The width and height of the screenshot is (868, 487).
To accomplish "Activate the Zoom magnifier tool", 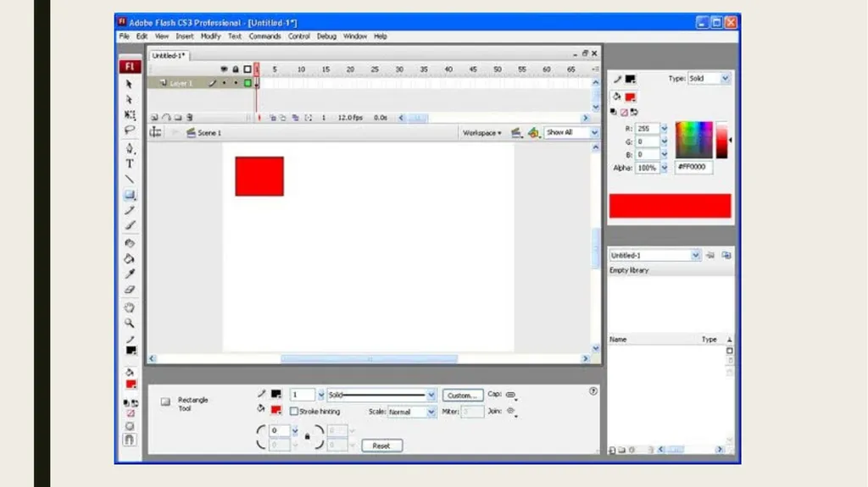I will coord(130,324).
